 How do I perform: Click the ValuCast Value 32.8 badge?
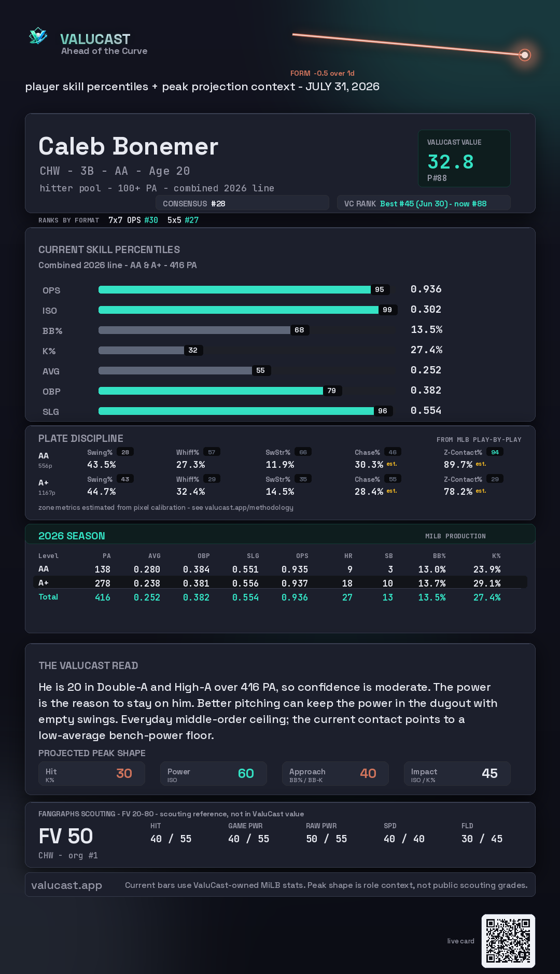[464, 158]
